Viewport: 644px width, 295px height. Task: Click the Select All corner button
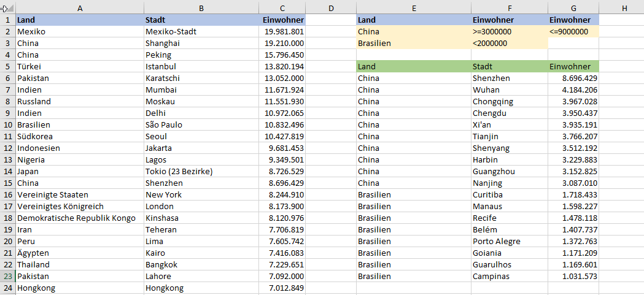(7, 8)
